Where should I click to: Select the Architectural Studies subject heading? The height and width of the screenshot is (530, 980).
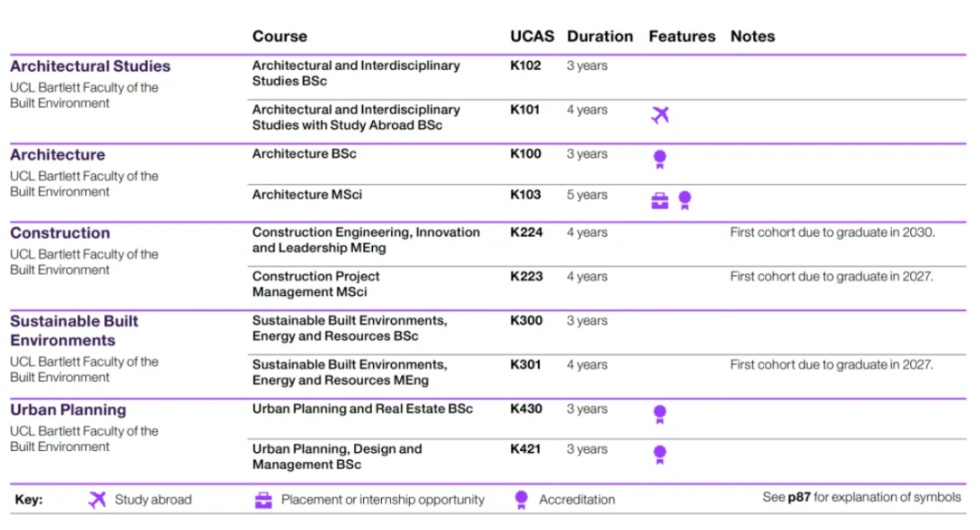pyautogui.click(x=90, y=66)
